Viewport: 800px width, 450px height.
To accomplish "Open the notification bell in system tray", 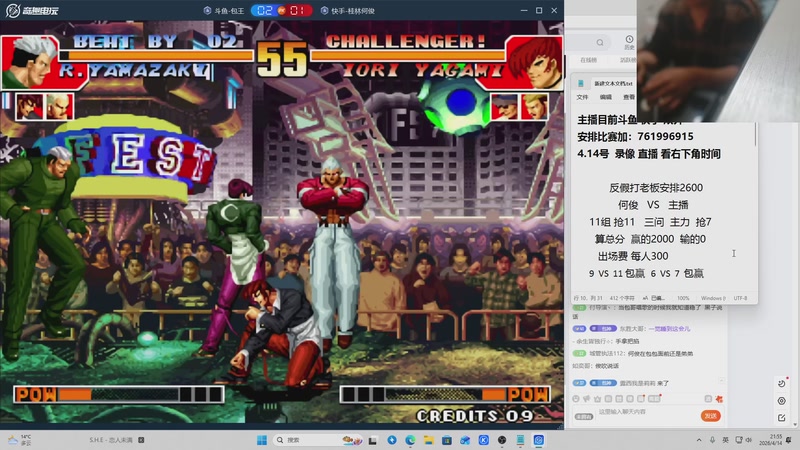I will [x=789, y=440].
